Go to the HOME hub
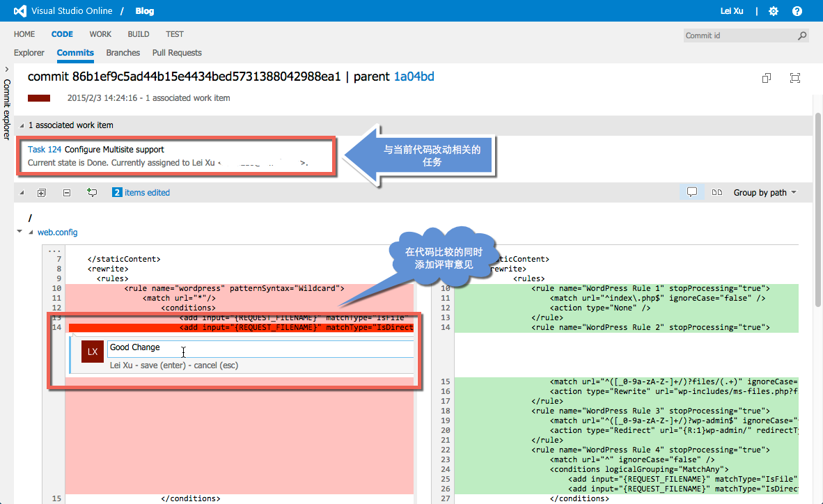The width and height of the screenshot is (823, 504). (x=24, y=34)
